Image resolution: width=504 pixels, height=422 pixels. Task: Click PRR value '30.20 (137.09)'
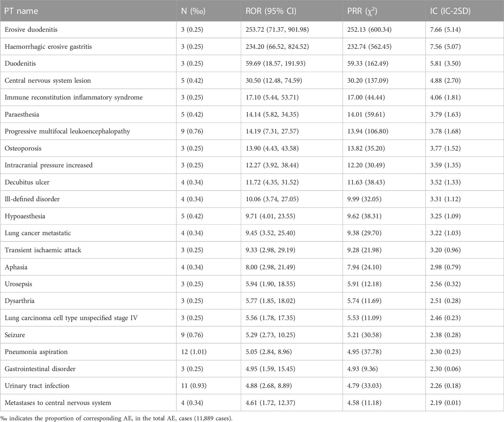[368, 81]
